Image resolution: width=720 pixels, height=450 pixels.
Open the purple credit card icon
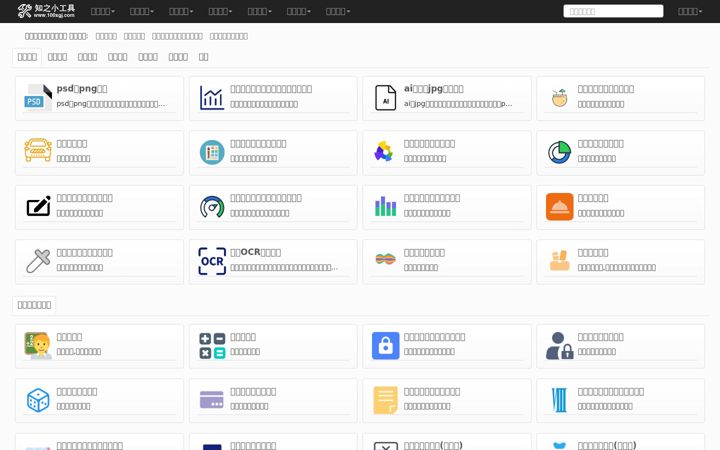(x=212, y=399)
